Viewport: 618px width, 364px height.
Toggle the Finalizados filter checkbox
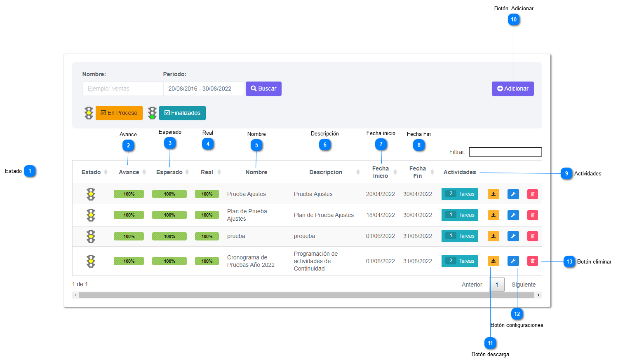(x=182, y=113)
